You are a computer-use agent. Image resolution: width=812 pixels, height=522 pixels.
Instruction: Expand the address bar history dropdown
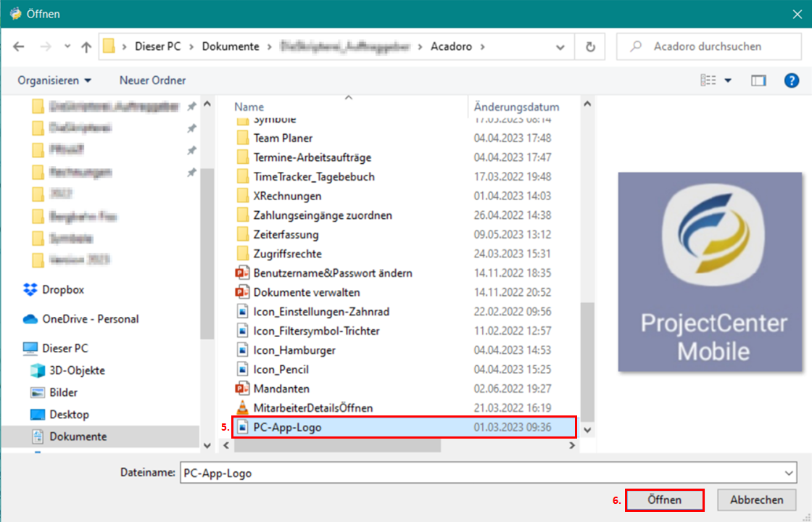(560, 46)
